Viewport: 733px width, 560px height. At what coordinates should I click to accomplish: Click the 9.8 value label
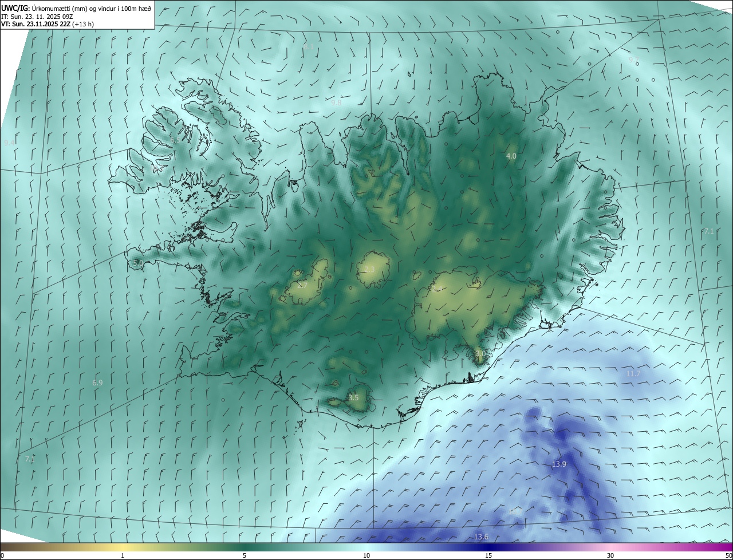[336, 103]
